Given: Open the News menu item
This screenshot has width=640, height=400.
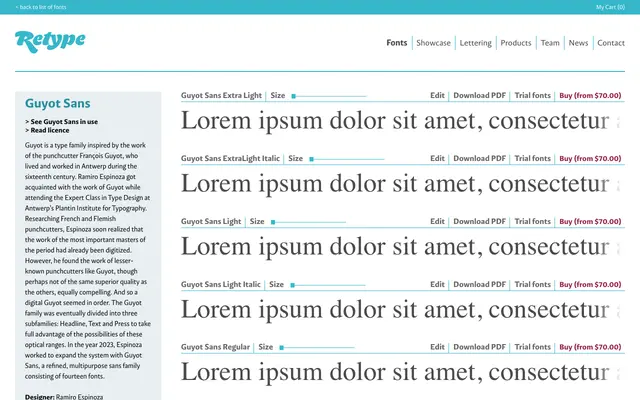Looking at the screenshot, I should point(578,43).
